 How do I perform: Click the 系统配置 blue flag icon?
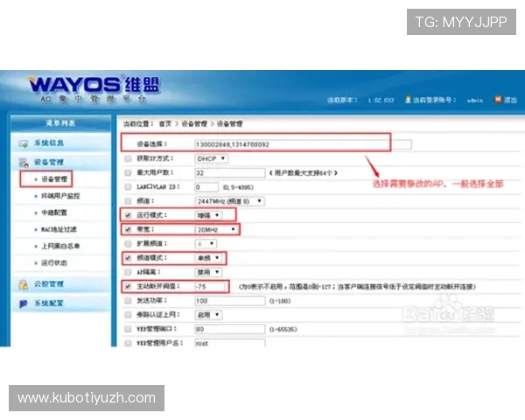click(23, 304)
